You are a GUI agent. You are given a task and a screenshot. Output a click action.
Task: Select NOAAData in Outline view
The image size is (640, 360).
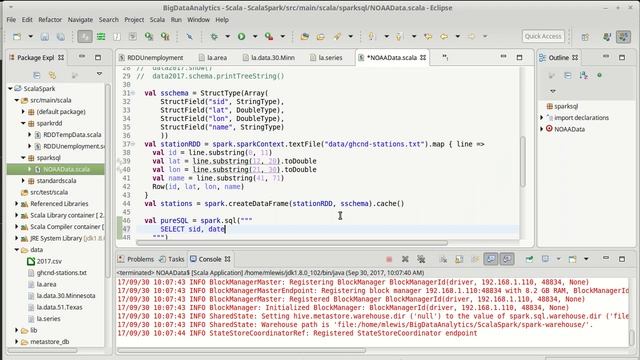coord(569,129)
